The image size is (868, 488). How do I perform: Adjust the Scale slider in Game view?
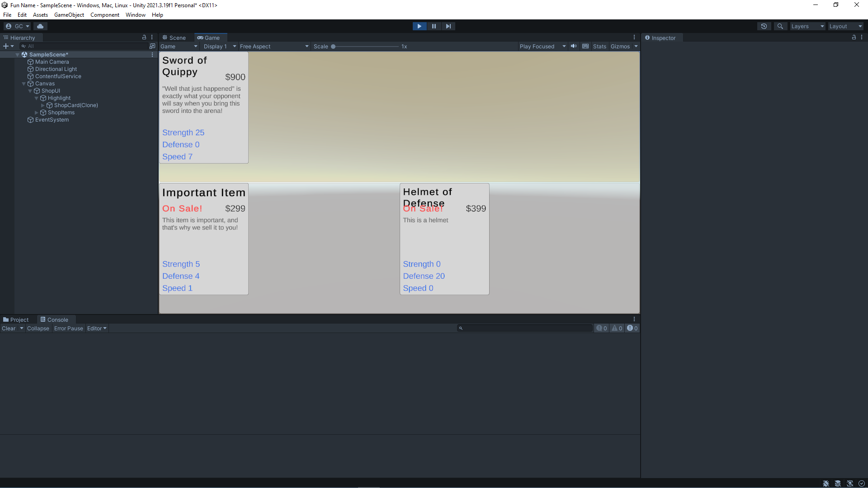333,46
